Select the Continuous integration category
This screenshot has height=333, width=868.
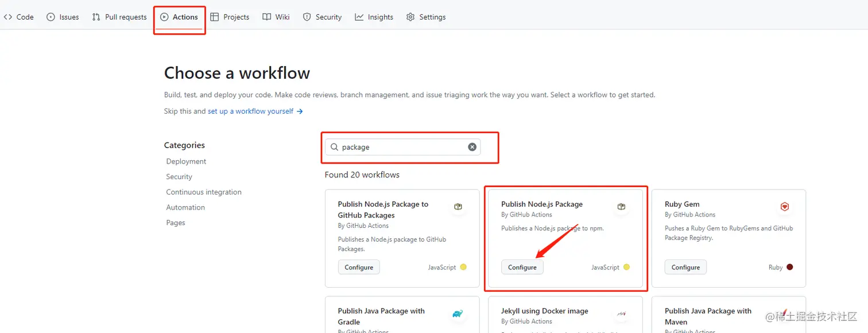point(204,192)
